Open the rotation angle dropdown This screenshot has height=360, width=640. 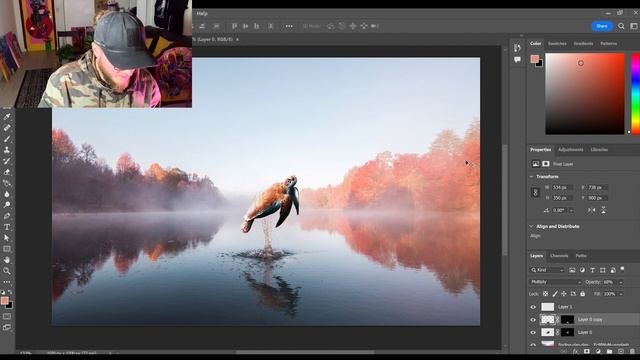pyautogui.click(x=571, y=211)
